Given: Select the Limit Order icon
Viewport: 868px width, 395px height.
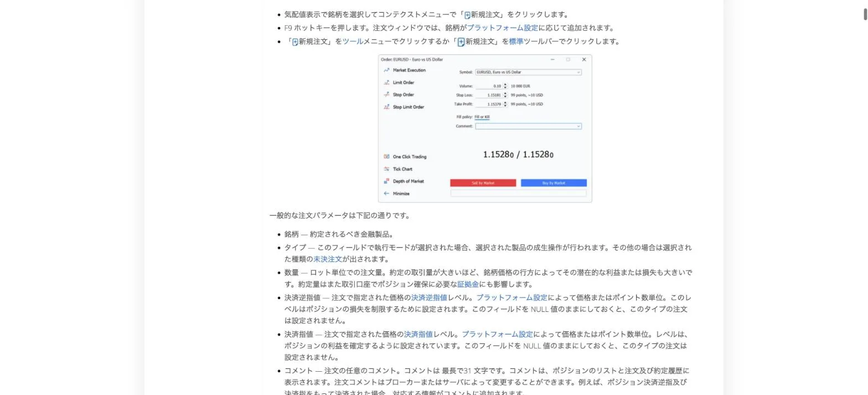Looking at the screenshot, I should (x=386, y=83).
